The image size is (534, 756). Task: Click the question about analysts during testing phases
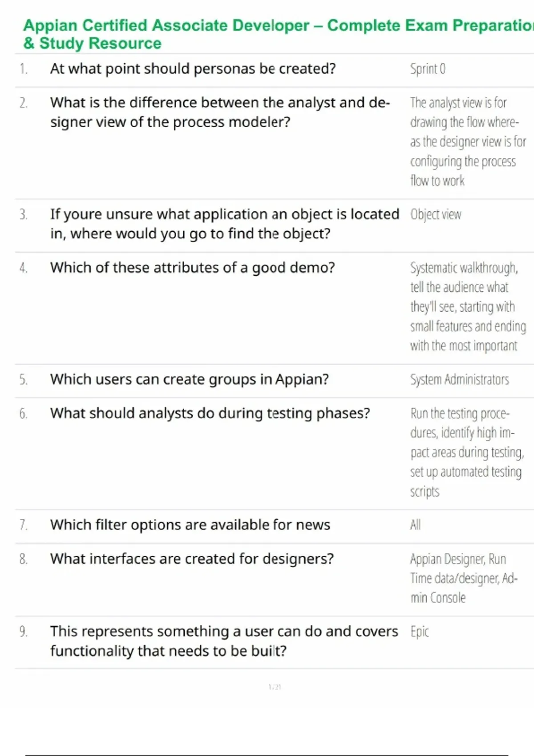(210, 413)
